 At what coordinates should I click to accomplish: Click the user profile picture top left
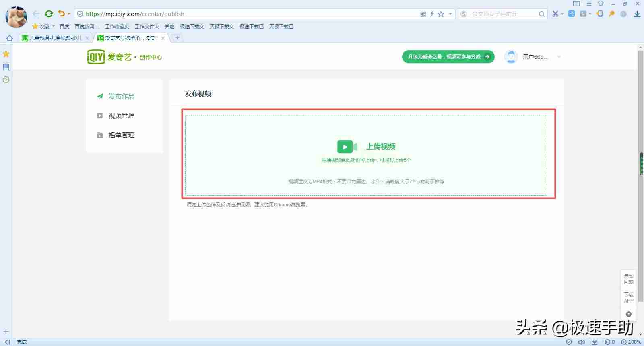coord(16,17)
